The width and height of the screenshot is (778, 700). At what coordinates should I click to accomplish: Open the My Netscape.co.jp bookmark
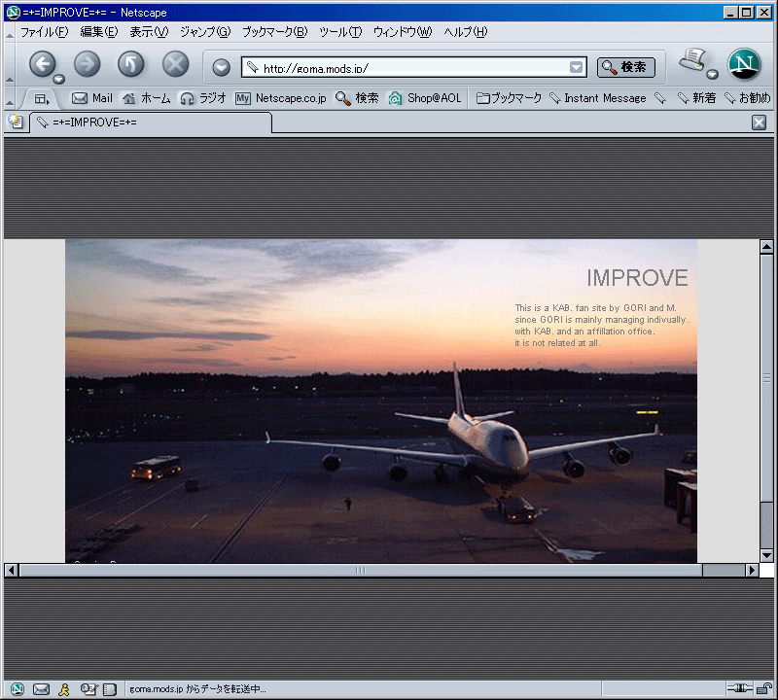(x=281, y=98)
